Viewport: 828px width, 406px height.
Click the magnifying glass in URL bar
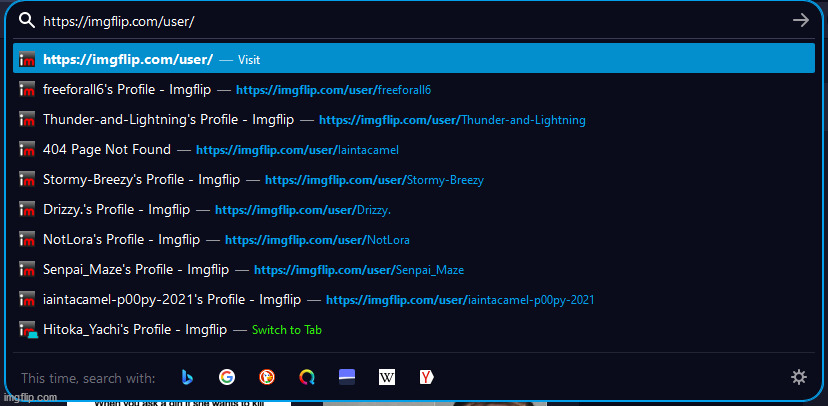click(27, 20)
